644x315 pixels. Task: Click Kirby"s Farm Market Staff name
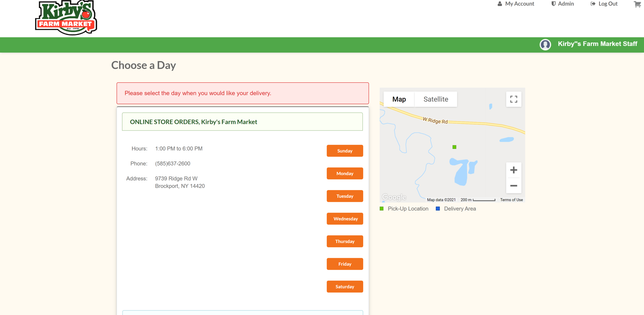[x=597, y=44]
